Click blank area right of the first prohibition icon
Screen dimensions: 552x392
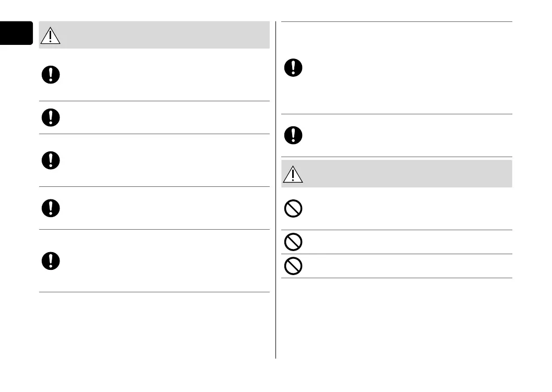coord(407,209)
